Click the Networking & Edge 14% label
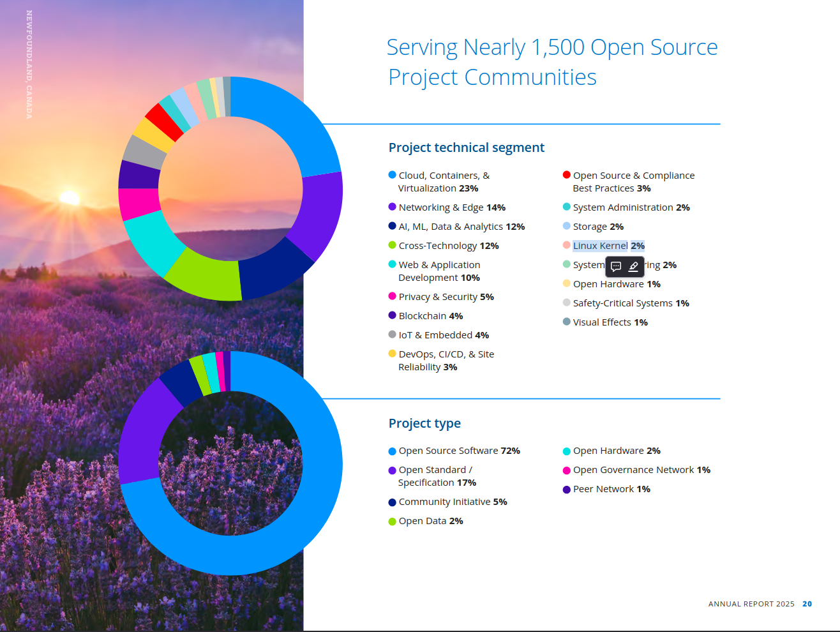The width and height of the screenshot is (840, 632). point(451,207)
